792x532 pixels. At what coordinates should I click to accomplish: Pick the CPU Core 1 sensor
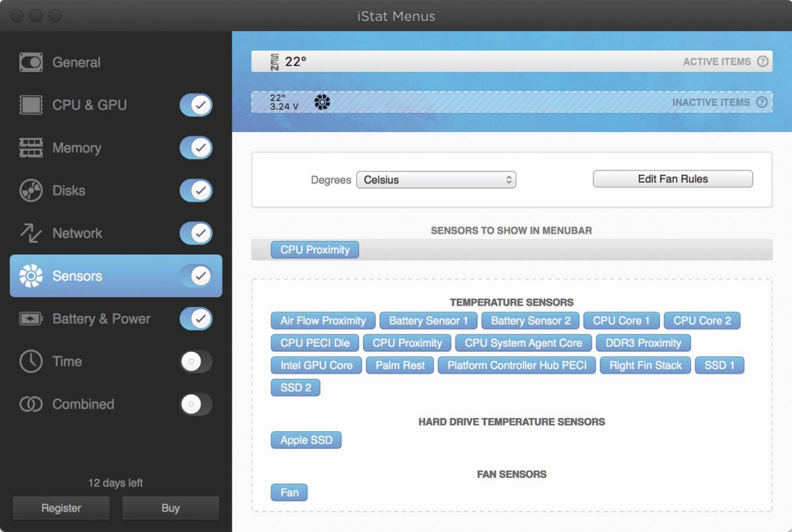(621, 321)
